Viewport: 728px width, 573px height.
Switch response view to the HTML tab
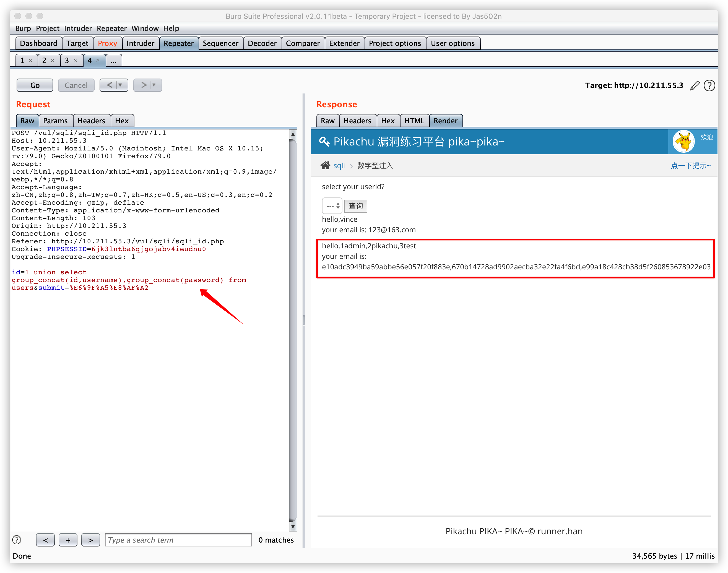click(x=414, y=121)
